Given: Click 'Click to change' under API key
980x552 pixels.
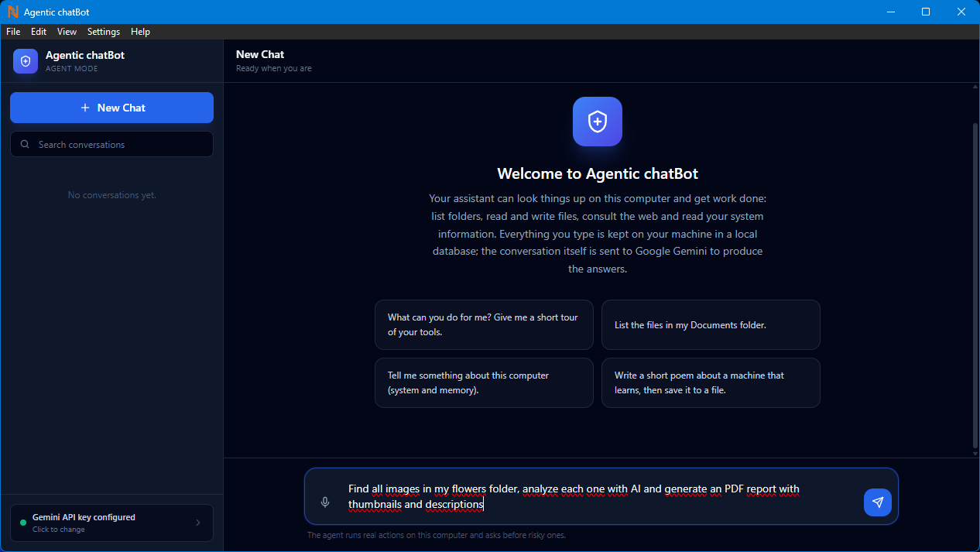Looking at the screenshot, I should pyautogui.click(x=59, y=530).
